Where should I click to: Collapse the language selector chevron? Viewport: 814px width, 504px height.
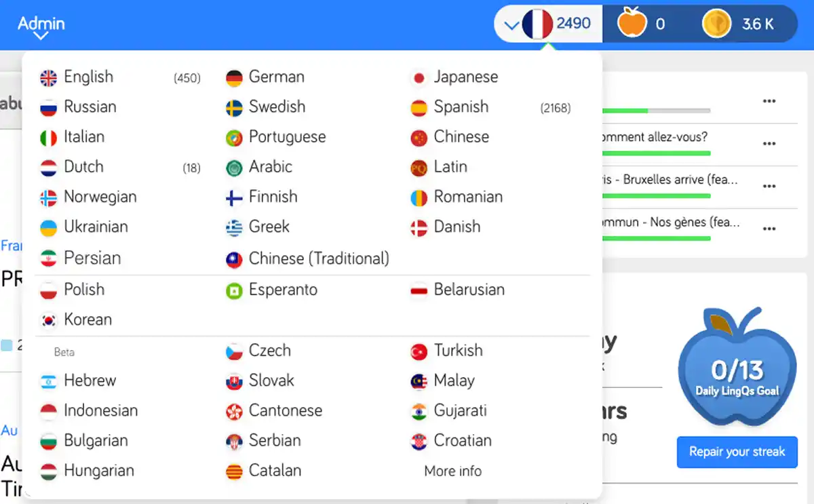(x=512, y=22)
